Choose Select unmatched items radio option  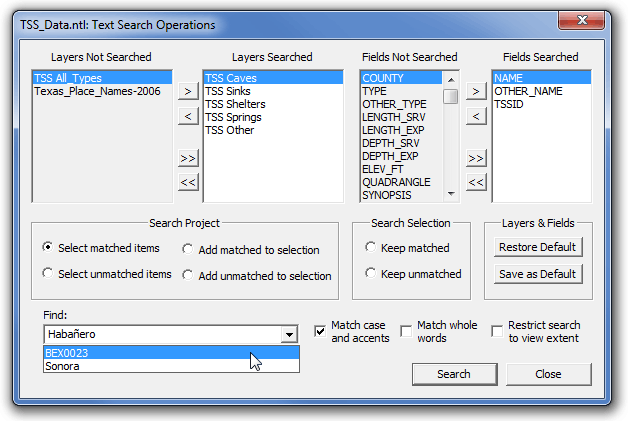click(48, 274)
